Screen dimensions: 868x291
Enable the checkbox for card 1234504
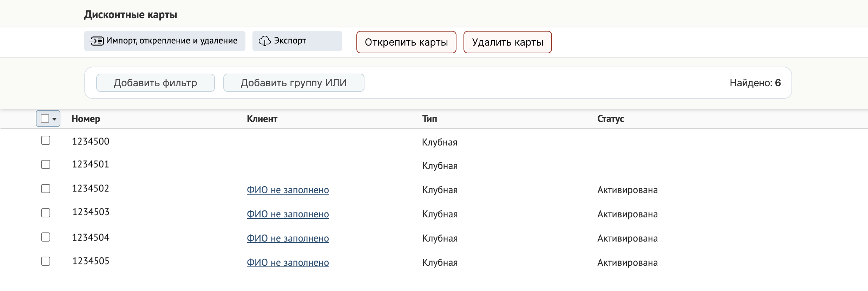(46, 237)
